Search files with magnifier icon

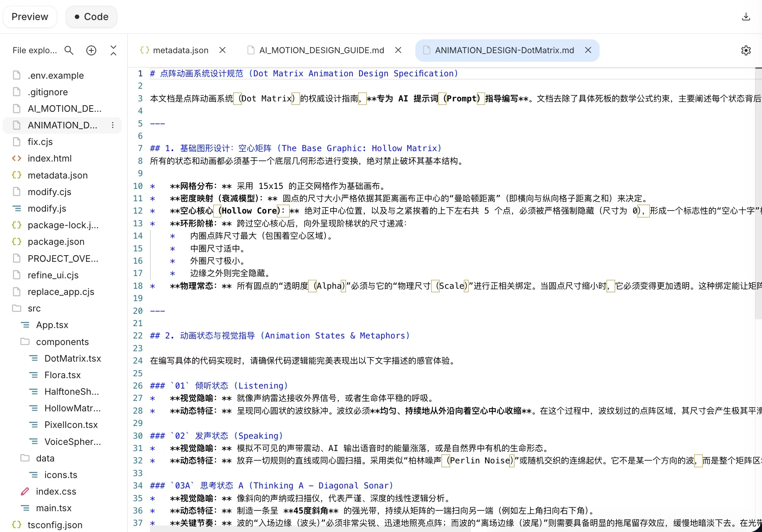coord(69,50)
